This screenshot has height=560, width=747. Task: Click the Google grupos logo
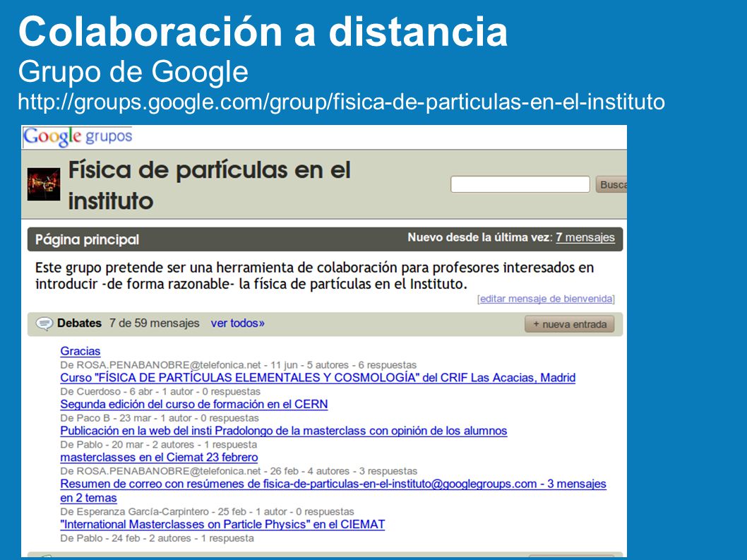[78, 136]
